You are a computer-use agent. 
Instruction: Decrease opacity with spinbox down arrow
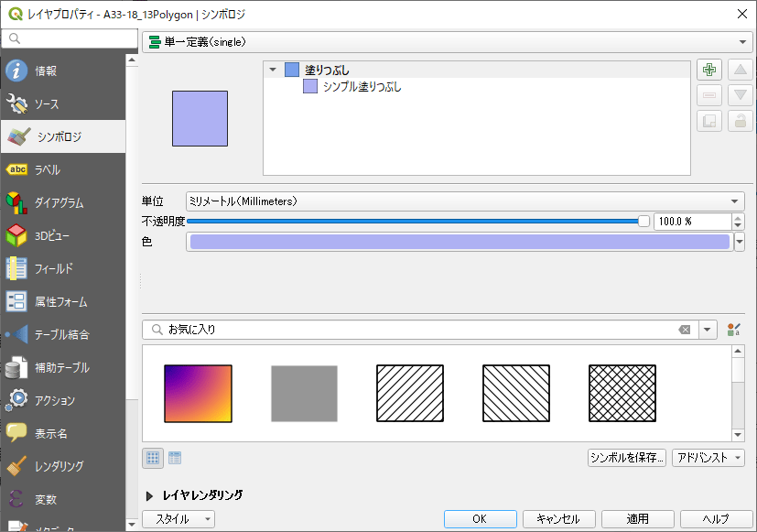[x=738, y=225]
